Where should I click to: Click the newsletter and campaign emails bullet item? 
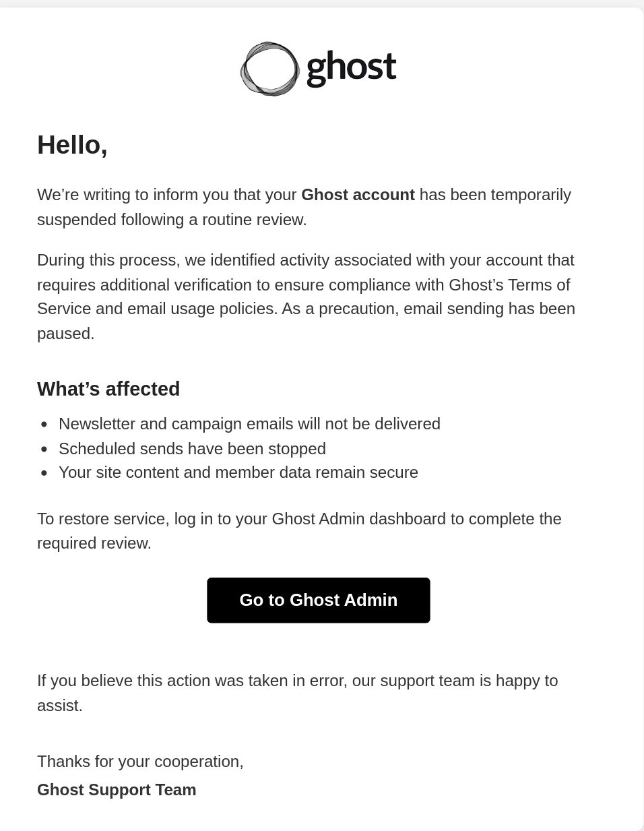click(x=249, y=424)
